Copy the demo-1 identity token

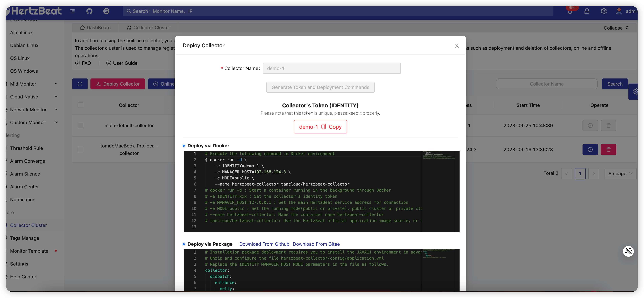click(320, 127)
